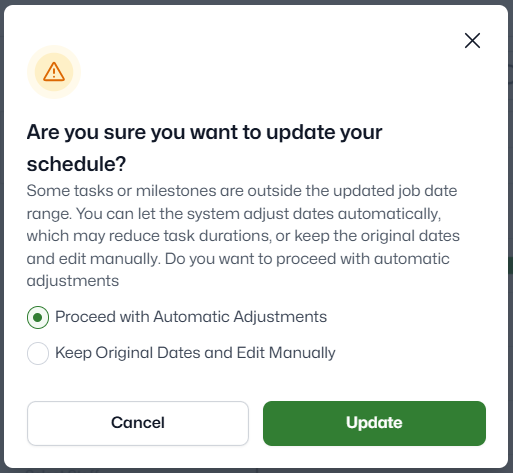Image resolution: width=513 pixels, height=473 pixels.
Task: Click the 'adjustments' word ending the description
Action: pos(73,281)
